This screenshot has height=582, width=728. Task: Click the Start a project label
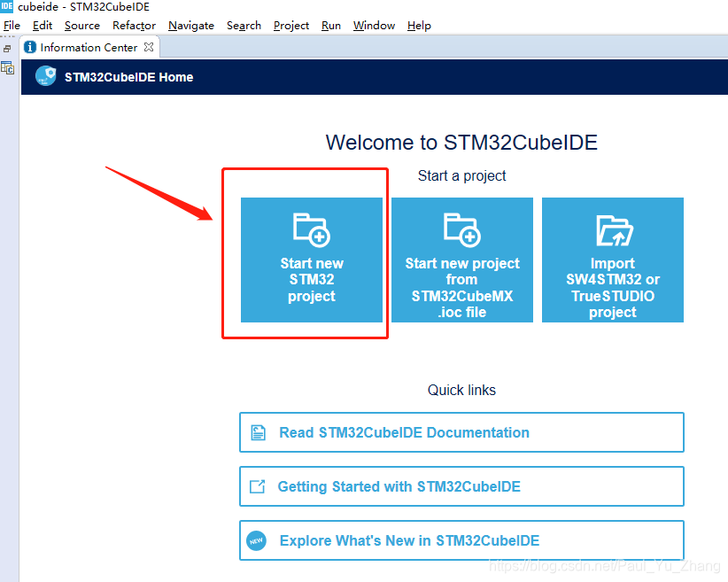point(461,175)
